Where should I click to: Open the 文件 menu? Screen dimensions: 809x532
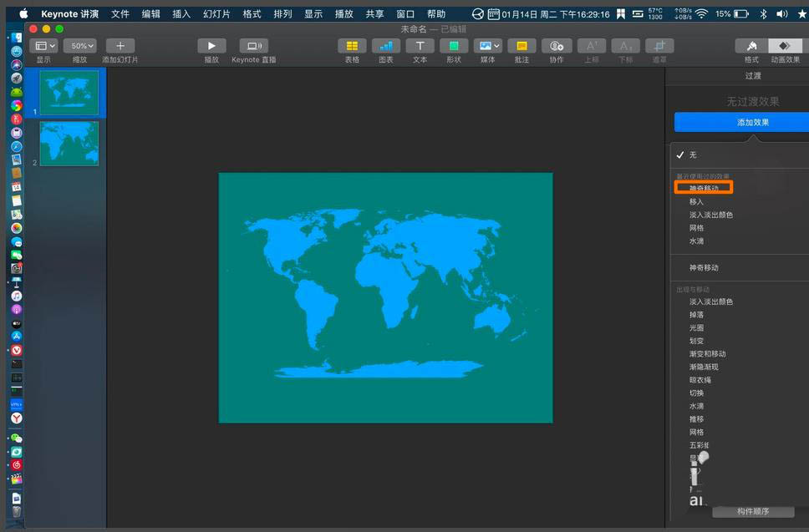(120, 14)
